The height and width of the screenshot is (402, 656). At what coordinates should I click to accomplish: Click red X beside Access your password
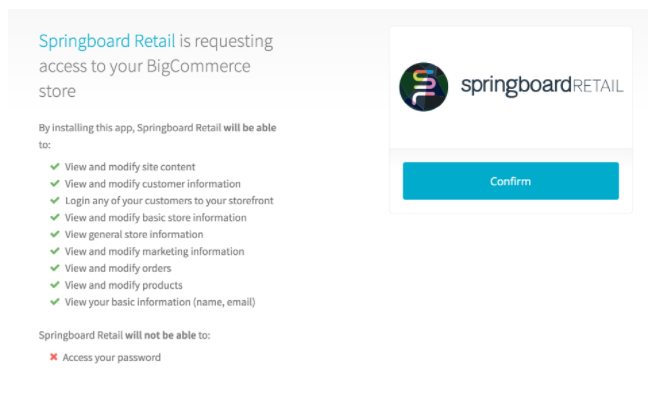coord(53,357)
